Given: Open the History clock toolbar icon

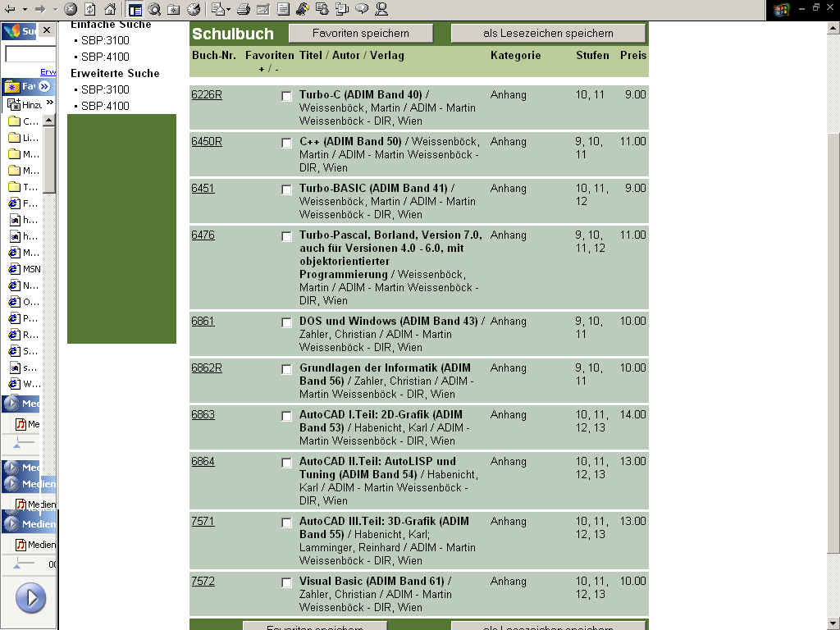Looking at the screenshot, I should pos(194,9).
